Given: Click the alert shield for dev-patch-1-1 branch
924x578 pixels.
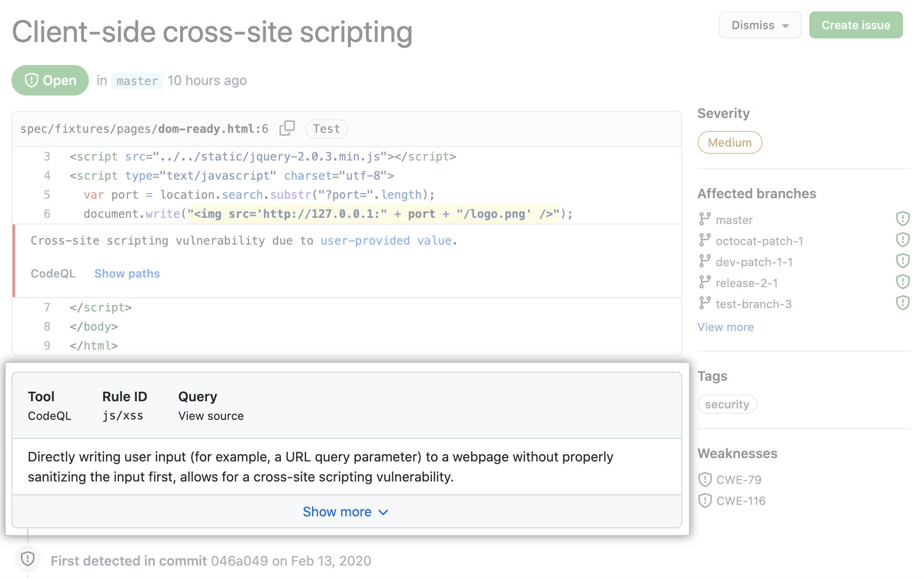Looking at the screenshot, I should click(x=903, y=261).
